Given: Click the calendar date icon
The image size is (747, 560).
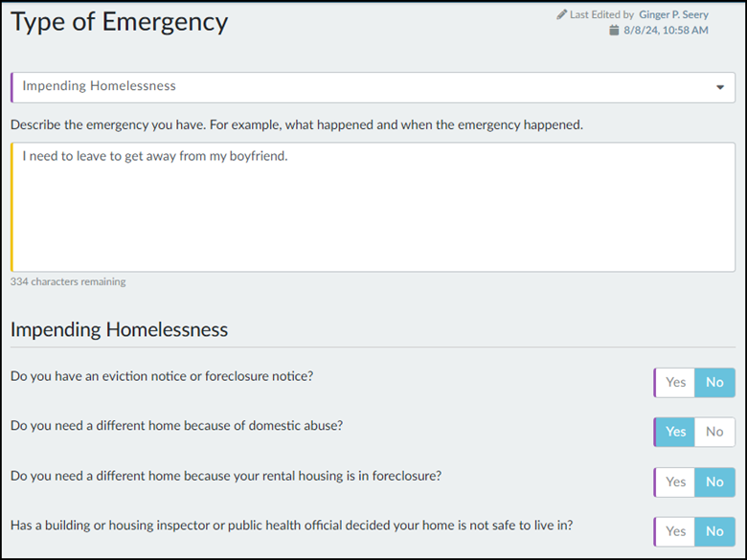Looking at the screenshot, I should click(614, 31).
